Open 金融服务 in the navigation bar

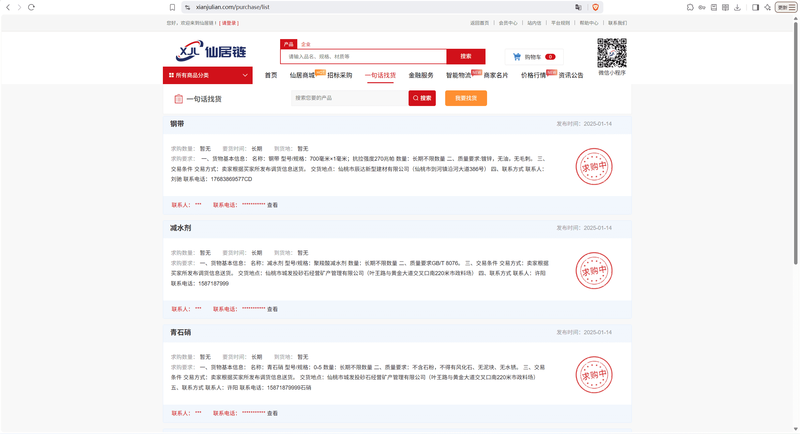tap(421, 75)
